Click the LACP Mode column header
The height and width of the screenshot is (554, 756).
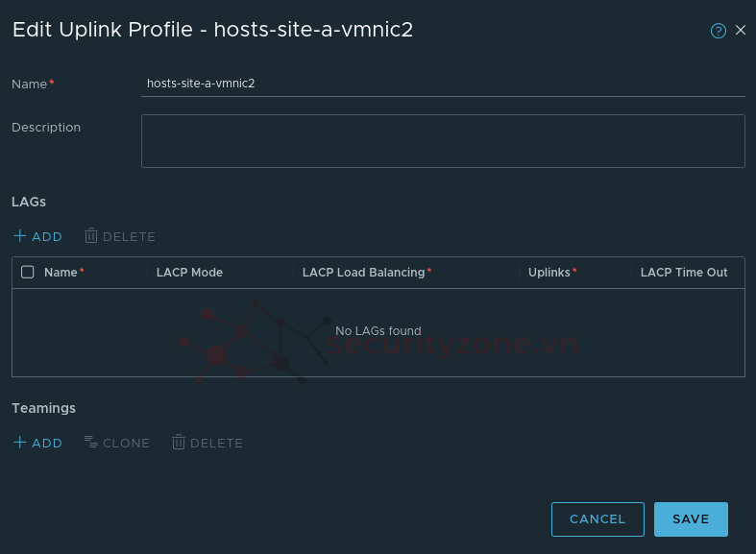tap(189, 273)
